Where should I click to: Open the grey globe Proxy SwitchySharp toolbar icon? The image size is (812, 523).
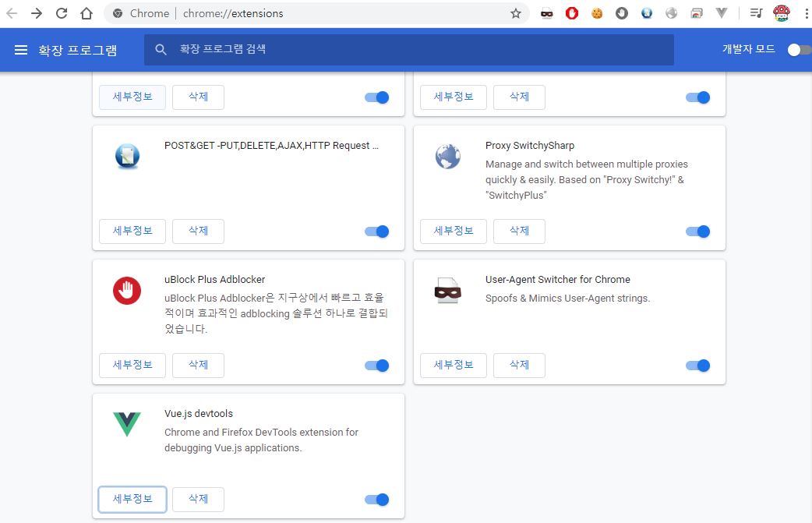click(x=671, y=13)
